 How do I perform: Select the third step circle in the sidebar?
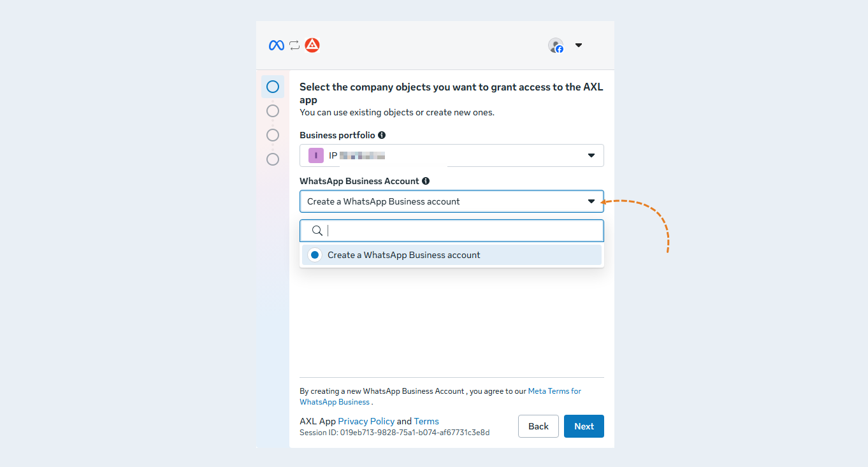click(x=273, y=135)
